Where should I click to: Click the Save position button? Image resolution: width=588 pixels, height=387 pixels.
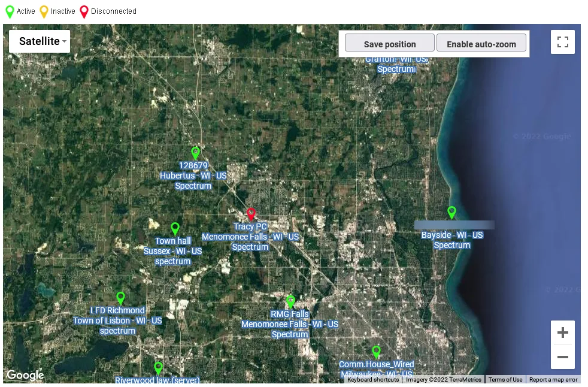coord(390,44)
